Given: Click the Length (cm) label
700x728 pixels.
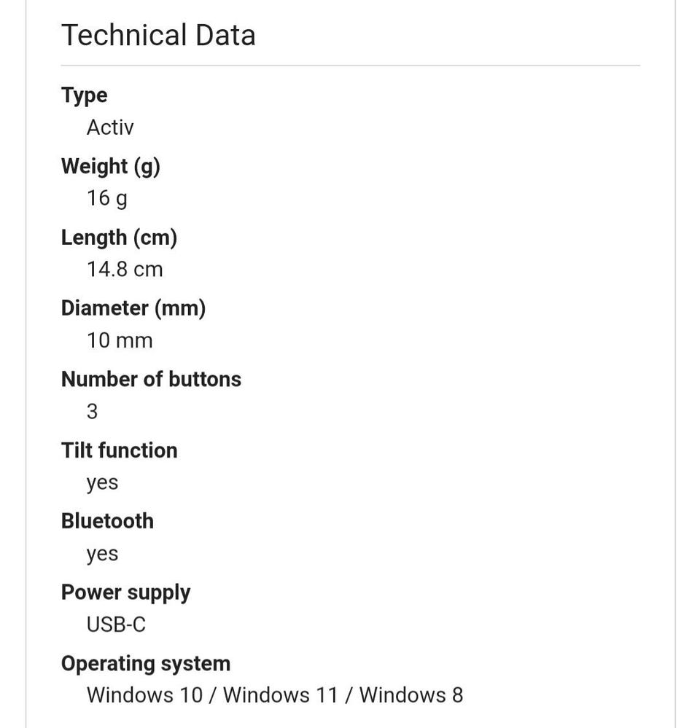Looking at the screenshot, I should 119,238.
